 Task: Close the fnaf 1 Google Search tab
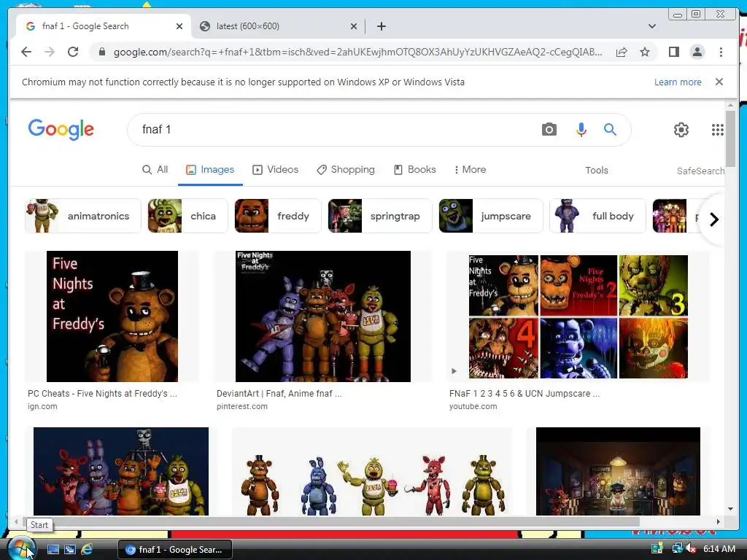pos(179,26)
